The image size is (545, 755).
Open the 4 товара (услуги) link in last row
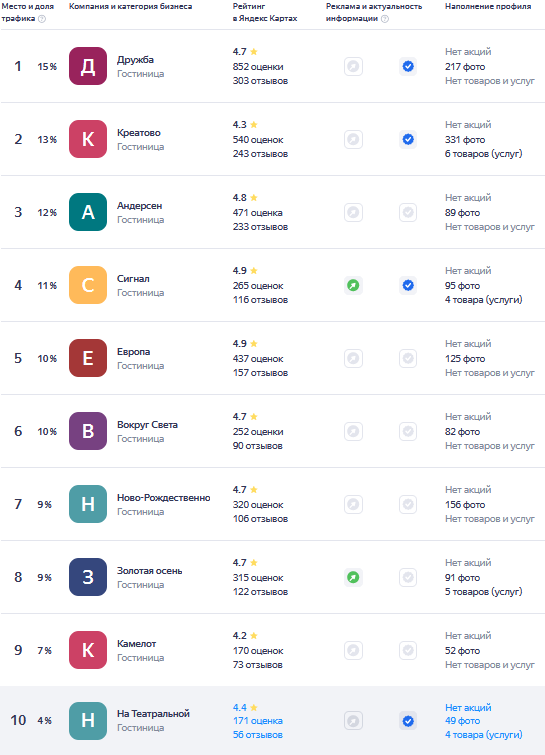click(483, 735)
